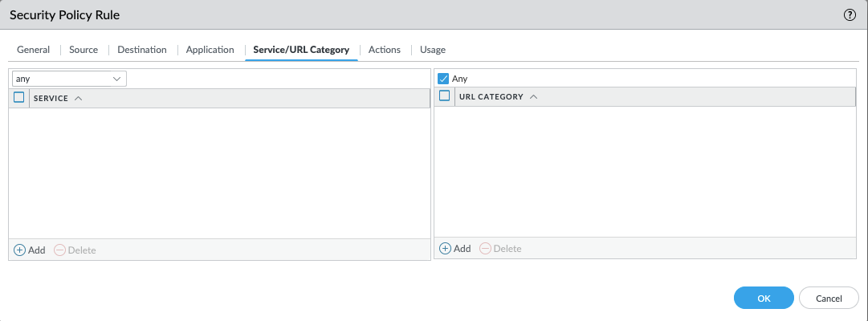Go to the Application tab
Image resolution: width=868 pixels, height=321 pixels.
pos(210,50)
